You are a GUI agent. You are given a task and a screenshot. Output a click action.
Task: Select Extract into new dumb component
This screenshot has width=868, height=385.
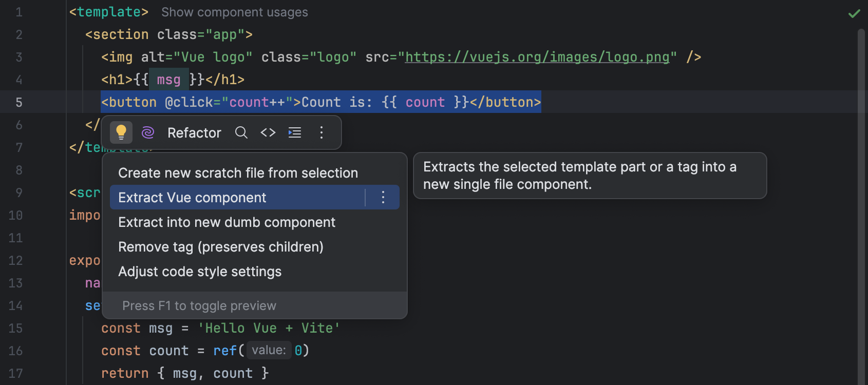point(227,222)
